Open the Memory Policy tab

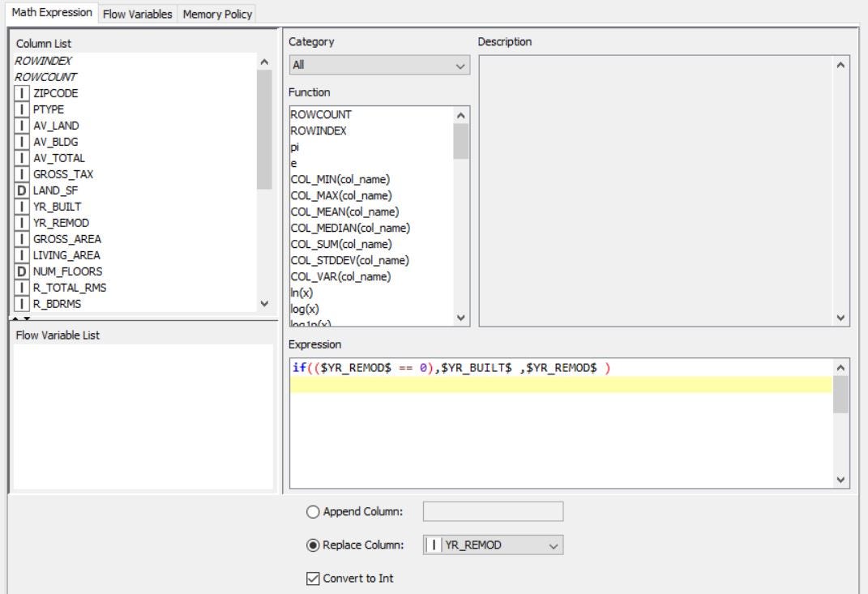coord(217,14)
